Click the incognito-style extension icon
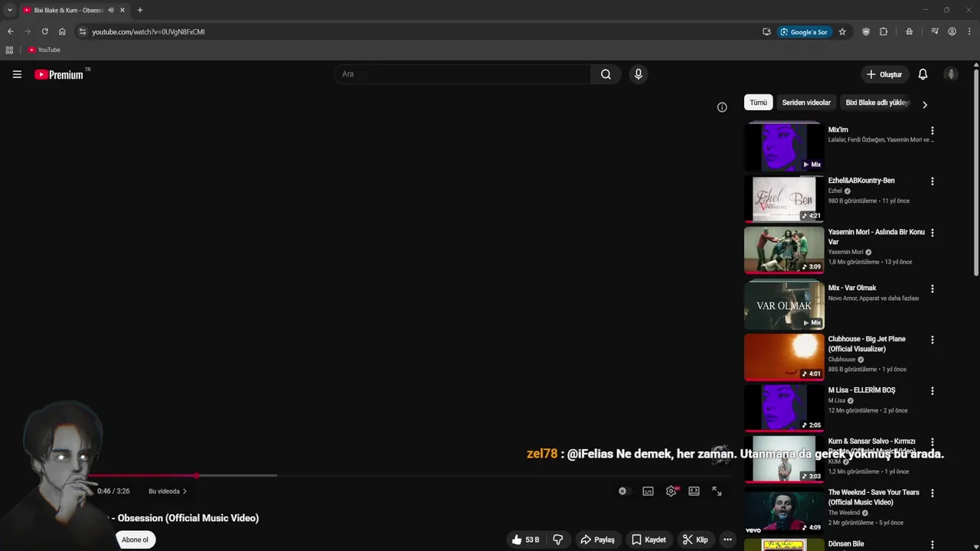 (x=909, y=31)
